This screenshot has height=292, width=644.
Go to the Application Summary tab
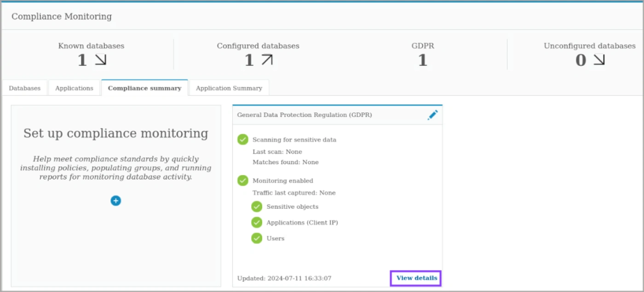229,88
